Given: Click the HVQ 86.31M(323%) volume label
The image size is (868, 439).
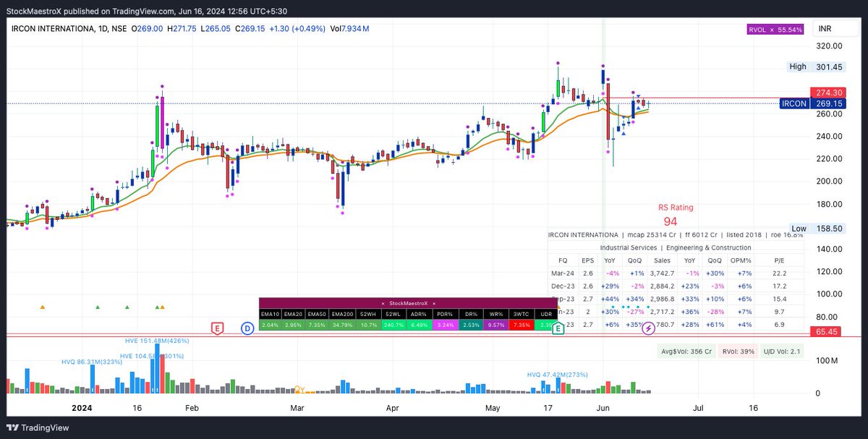Looking at the screenshot, I should click(91, 360).
